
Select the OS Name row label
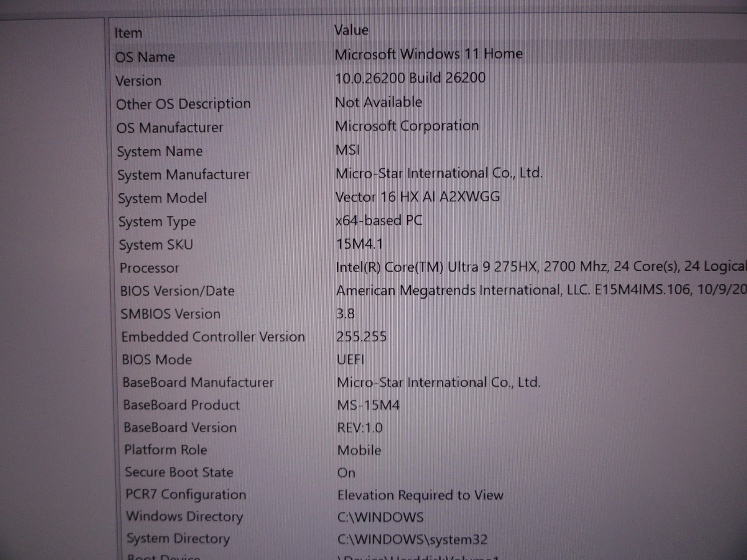(145, 57)
